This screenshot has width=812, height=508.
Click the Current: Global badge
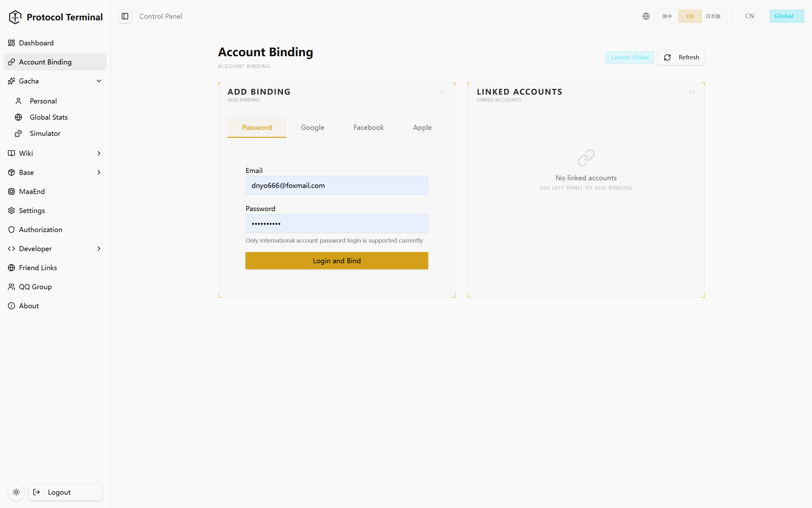pos(630,57)
